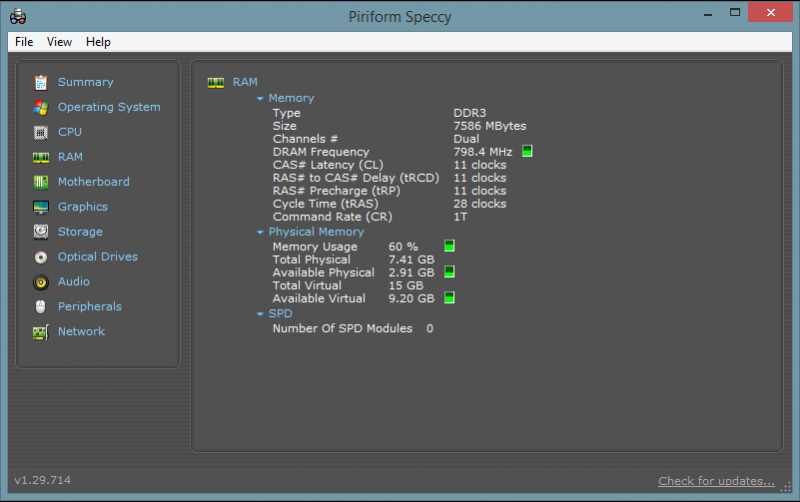Select the RAM sidebar entry
The image size is (800, 502).
click(70, 157)
